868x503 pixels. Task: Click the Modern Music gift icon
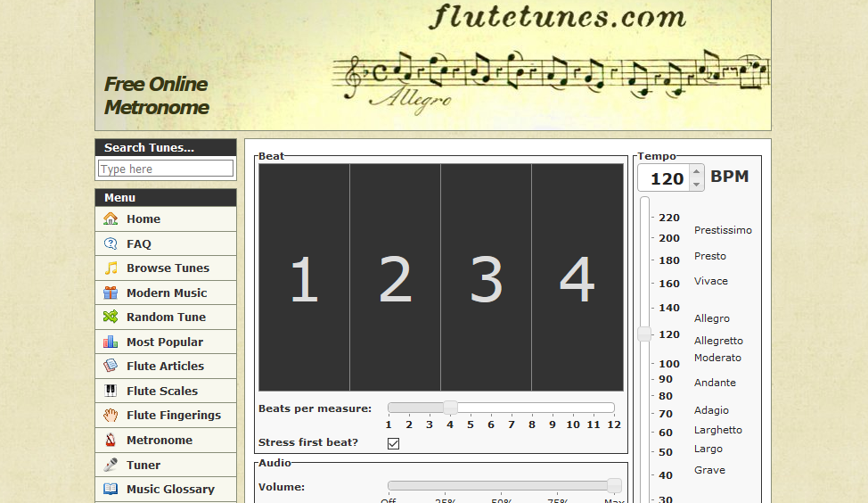click(111, 293)
